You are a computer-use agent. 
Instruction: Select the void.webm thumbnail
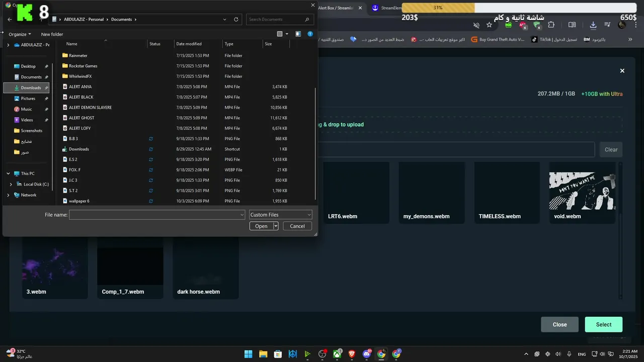pyautogui.click(x=583, y=193)
